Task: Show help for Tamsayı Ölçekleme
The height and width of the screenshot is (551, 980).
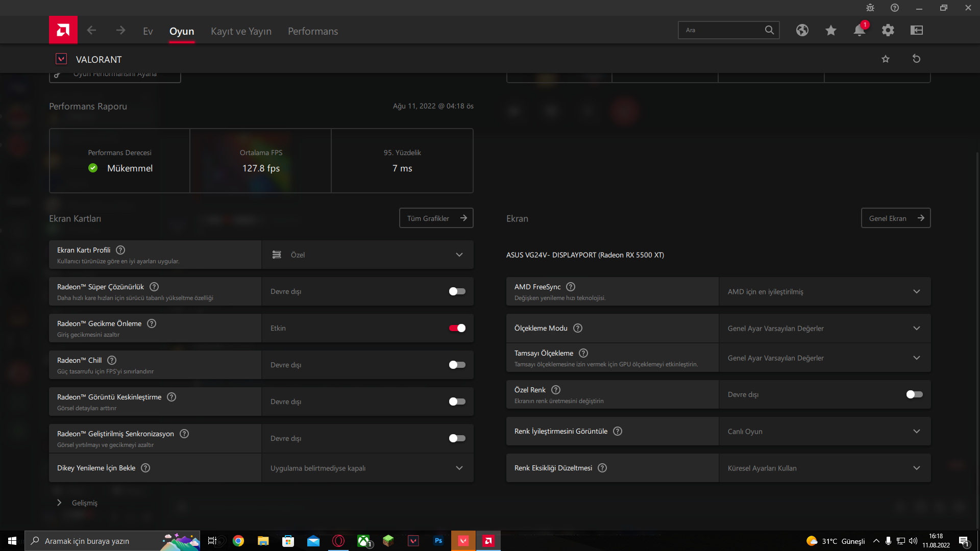Action: pos(583,353)
